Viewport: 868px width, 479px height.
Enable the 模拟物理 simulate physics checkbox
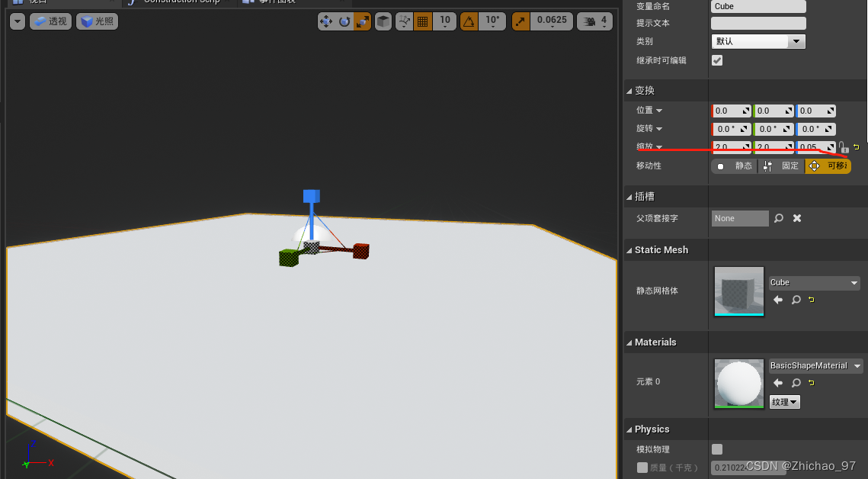717,449
